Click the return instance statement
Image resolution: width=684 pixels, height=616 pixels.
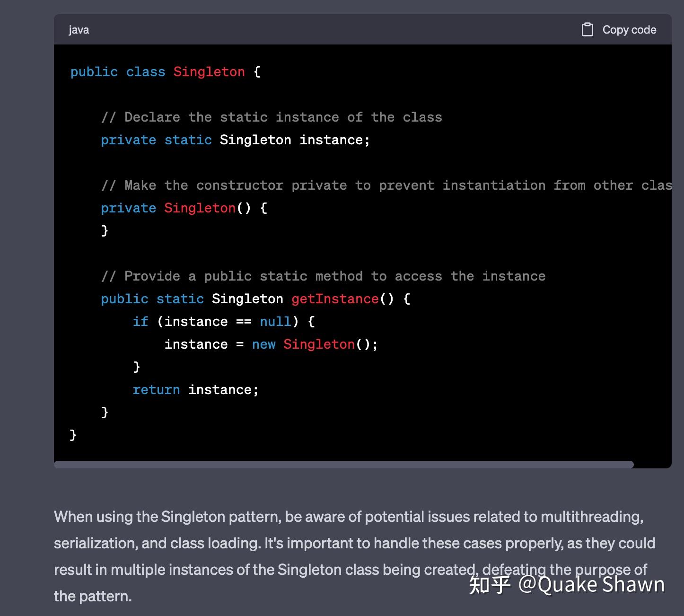point(195,389)
